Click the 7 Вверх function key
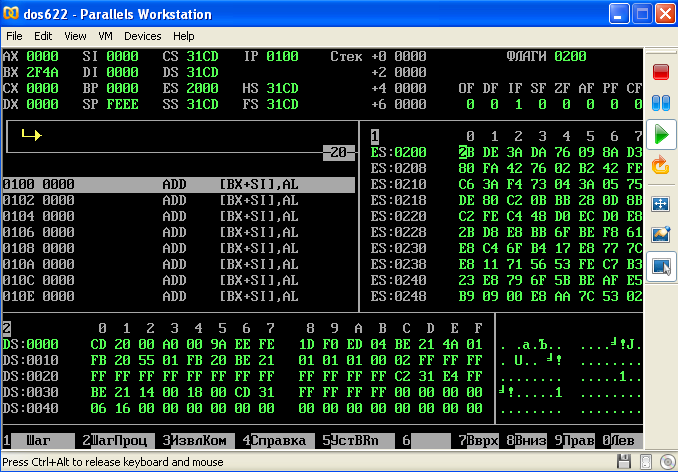 coord(478,440)
